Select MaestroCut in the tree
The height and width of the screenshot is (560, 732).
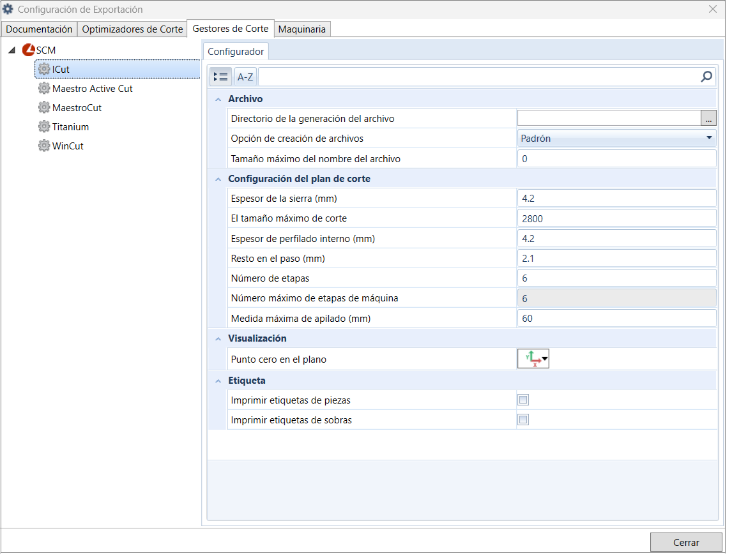[x=77, y=107]
